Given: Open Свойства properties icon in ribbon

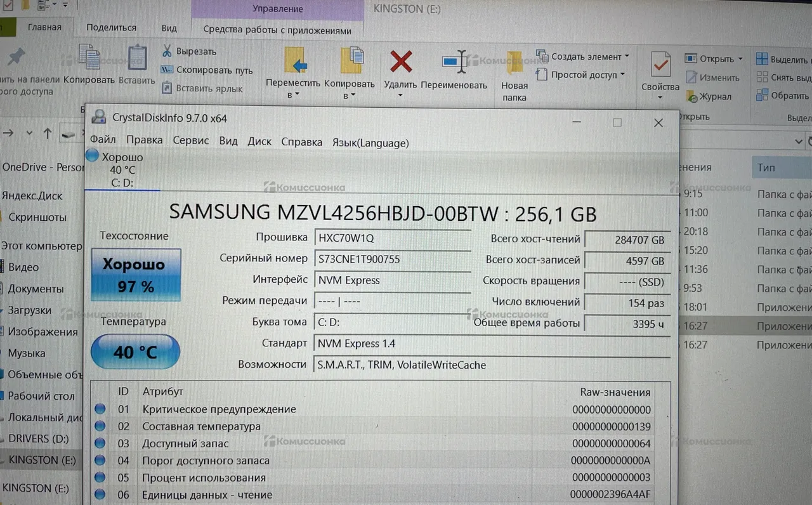Looking at the screenshot, I should tap(660, 65).
